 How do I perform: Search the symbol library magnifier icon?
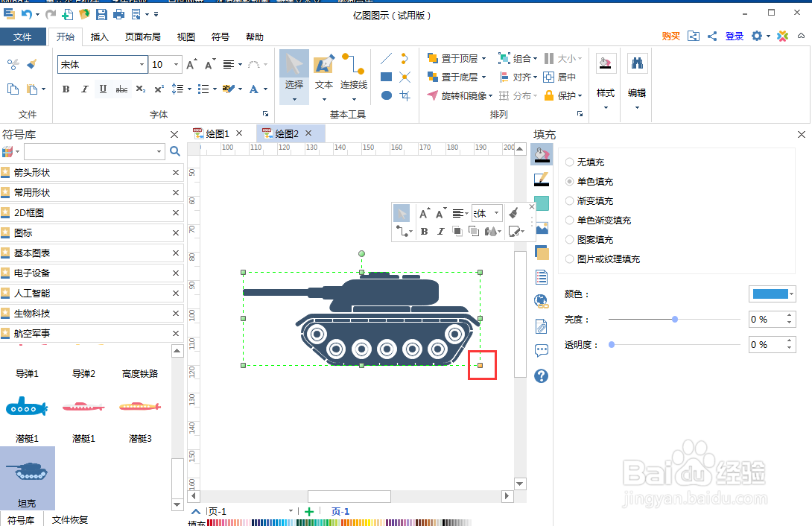coord(175,151)
